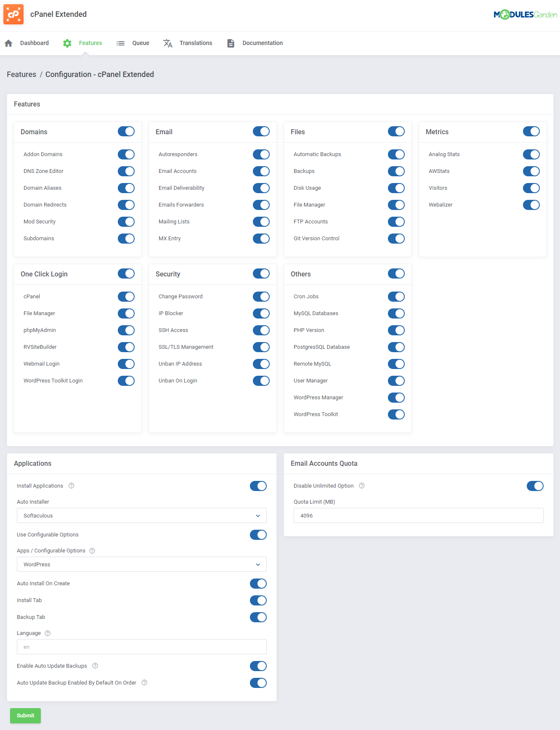Disable WordPress Manager
The image size is (560, 730).
pos(396,398)
